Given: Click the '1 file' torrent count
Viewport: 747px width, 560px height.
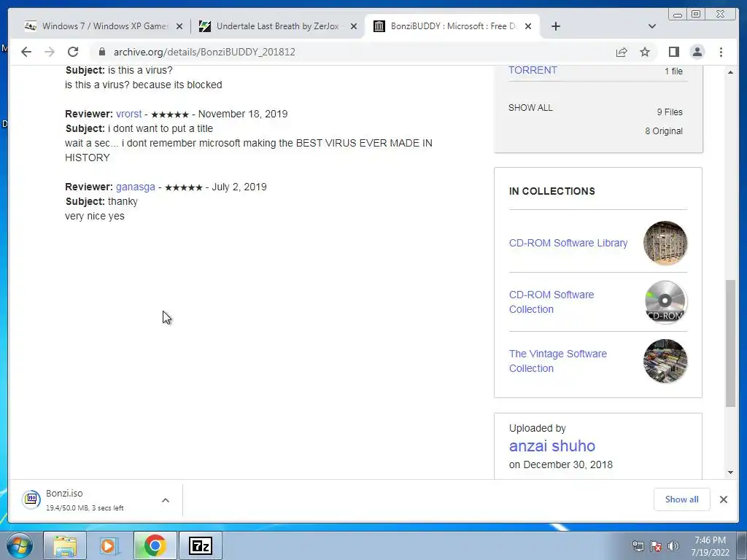Looking at the screenshot, I should point(673,71).
